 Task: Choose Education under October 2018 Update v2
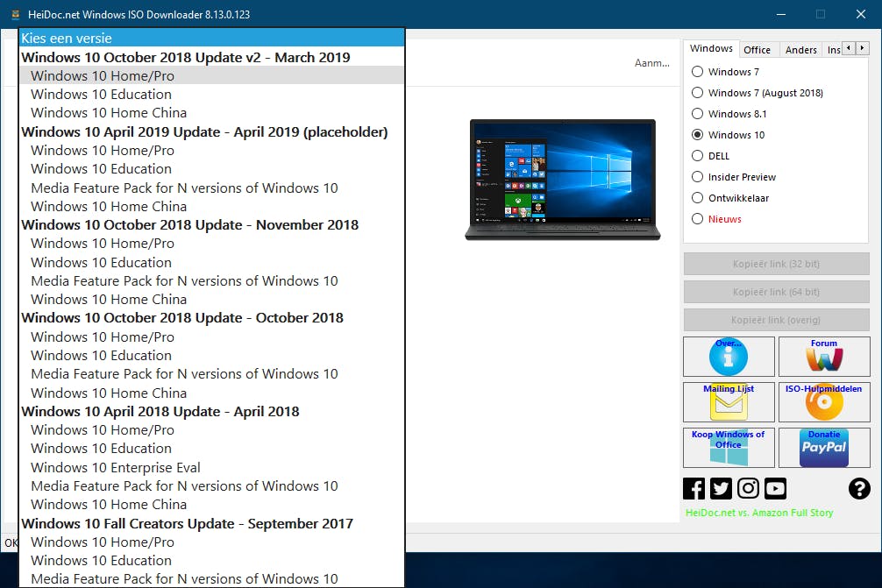(211, 94)
